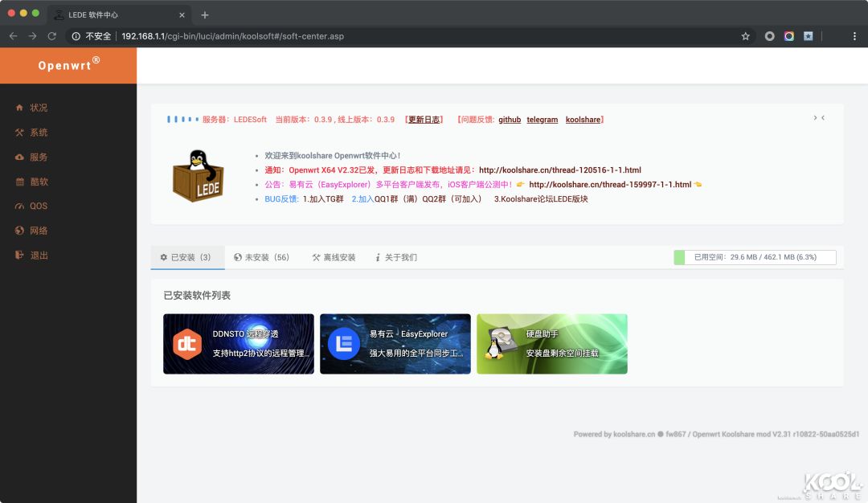Click the 已用空间 disk usage bar
Viewport: 868px width, 503px height.
(753, 257)
